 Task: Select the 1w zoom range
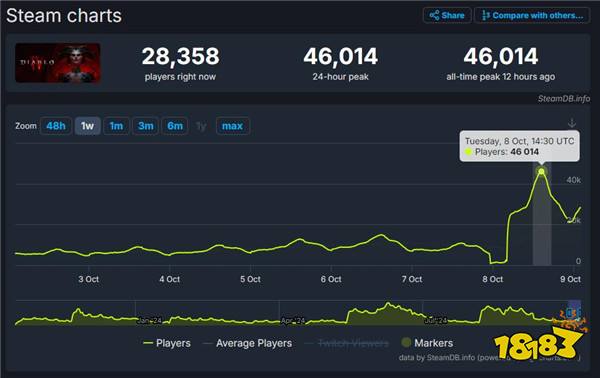coord(88,126)
